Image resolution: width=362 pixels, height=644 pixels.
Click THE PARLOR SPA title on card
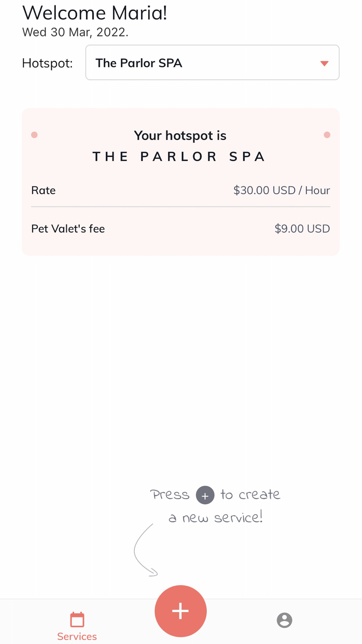179,156
